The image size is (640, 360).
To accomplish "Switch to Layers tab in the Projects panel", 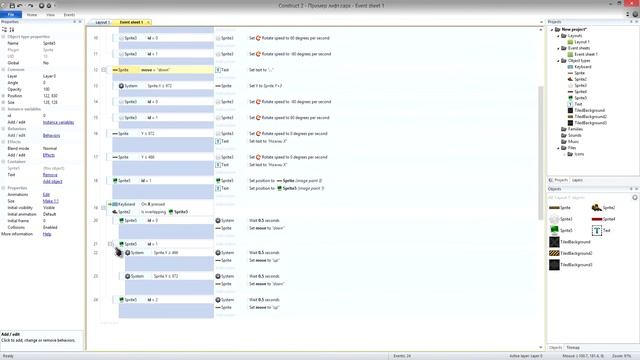I will [x=577, y=180].
